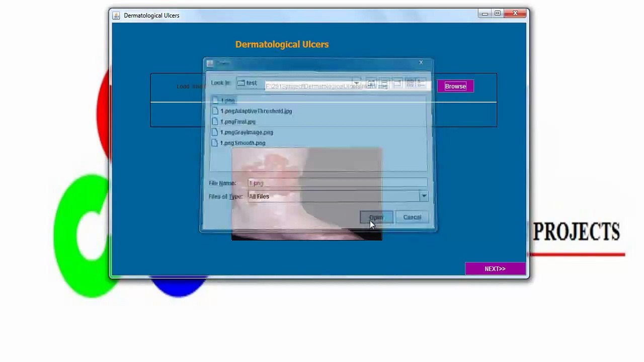Switch file chooser to List view

tap(410, 83)
